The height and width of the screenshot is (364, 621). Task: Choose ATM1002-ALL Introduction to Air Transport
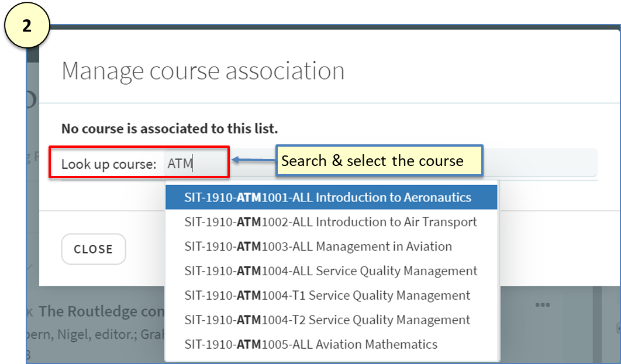[330, 222]
